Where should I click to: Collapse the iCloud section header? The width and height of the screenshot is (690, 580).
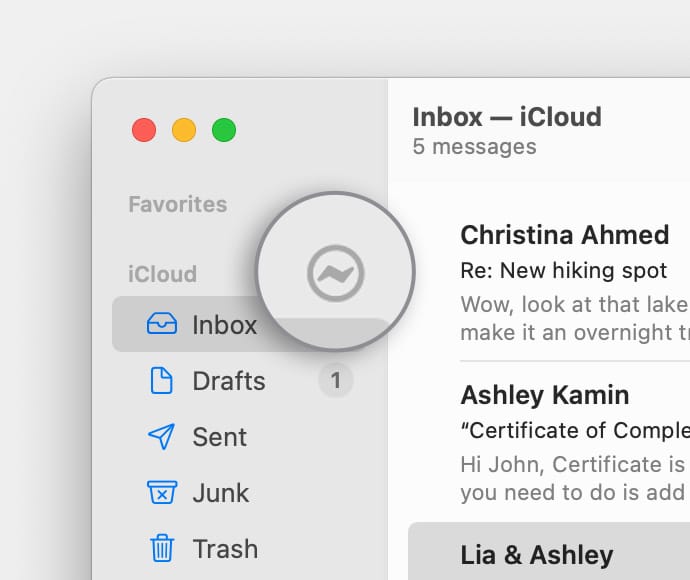point(162,274)
